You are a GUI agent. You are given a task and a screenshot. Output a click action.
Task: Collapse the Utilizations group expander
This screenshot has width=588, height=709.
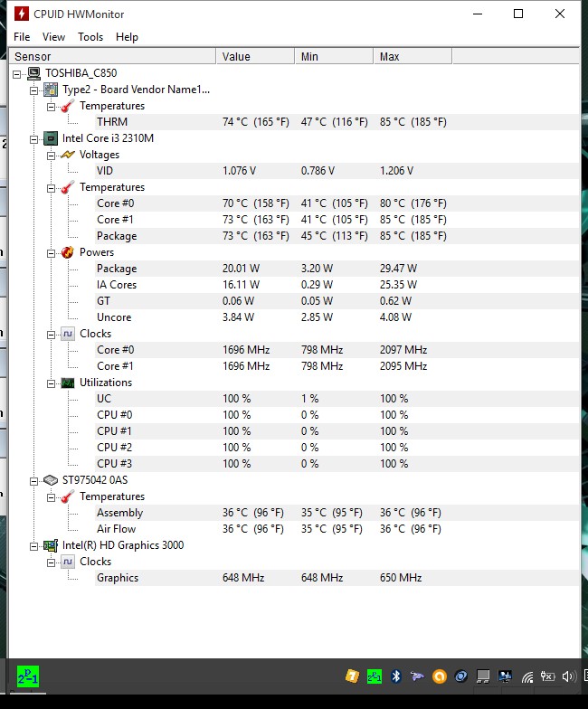(x=52, y=383)
